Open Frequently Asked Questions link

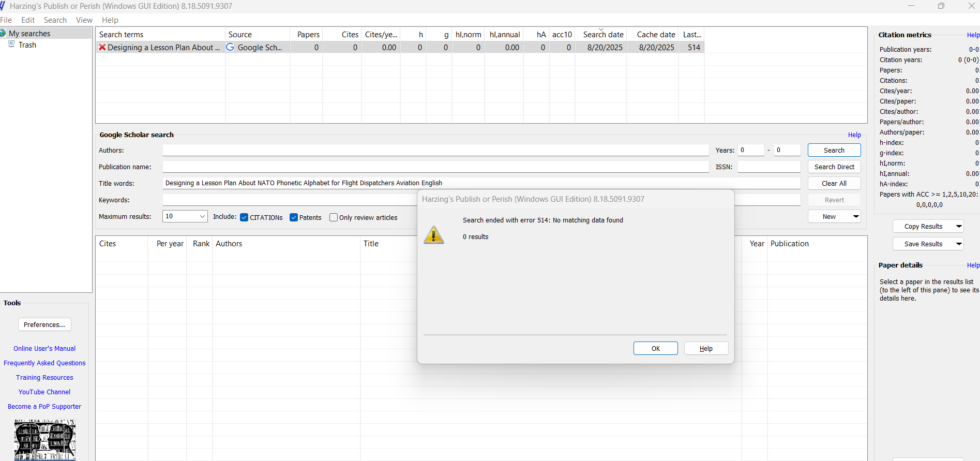point(44,363)
